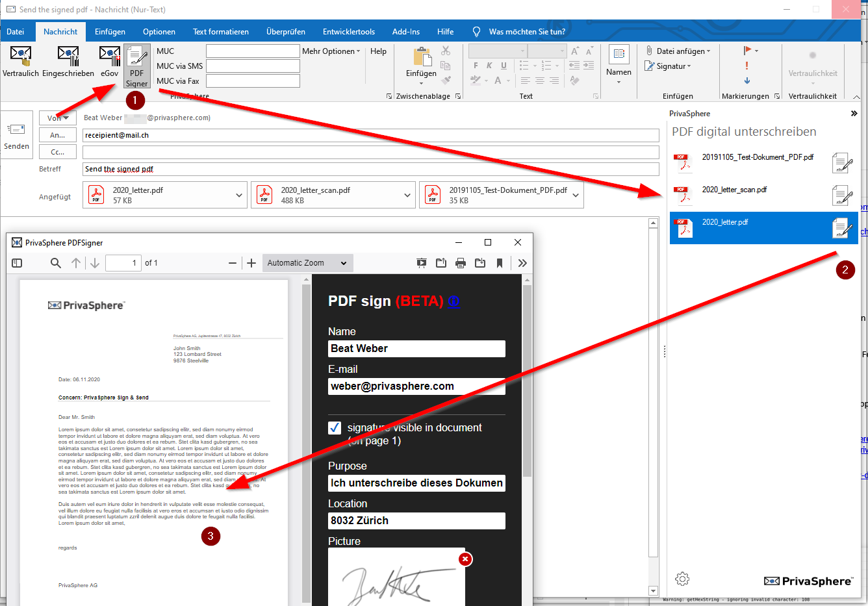Toggle sidebar in PDFSigner viewer
The height and width of the screenshot is (606, 868).
point(18,263)
